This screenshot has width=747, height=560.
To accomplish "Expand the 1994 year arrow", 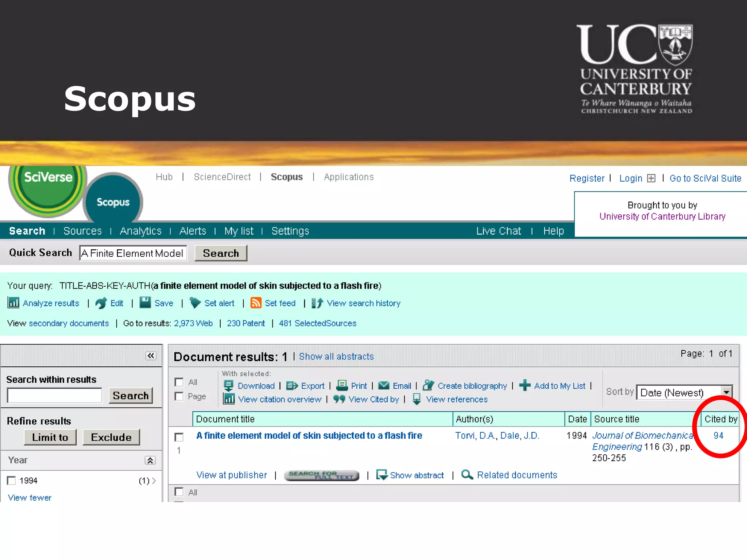I will point(154,481).
